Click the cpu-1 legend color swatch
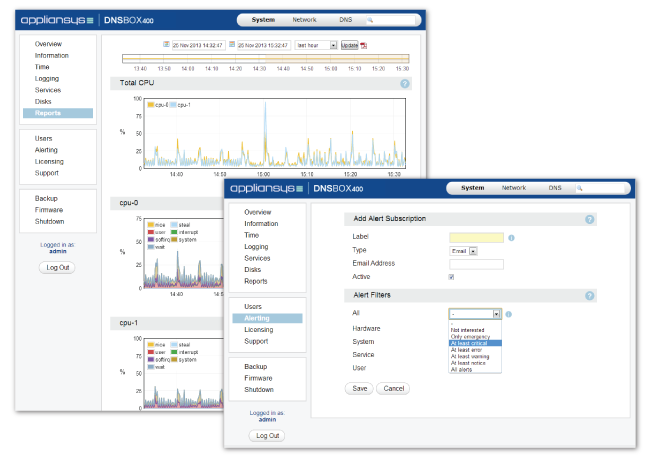 pos(173,105)
